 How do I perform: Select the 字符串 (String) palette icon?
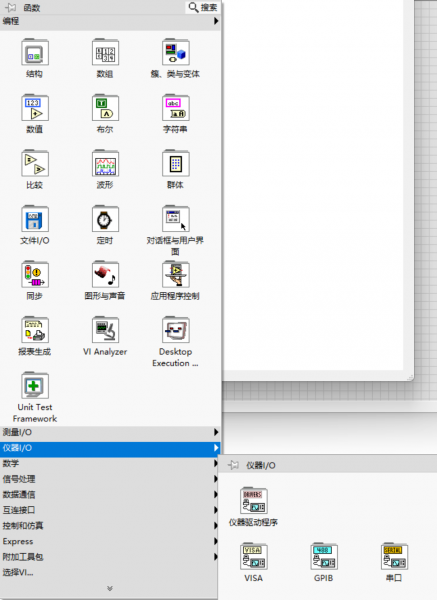pyautogui.click(x=176, y=108)
